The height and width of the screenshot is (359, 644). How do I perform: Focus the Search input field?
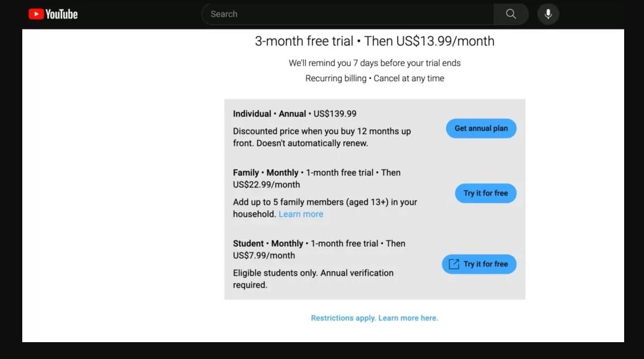[347, 14]
